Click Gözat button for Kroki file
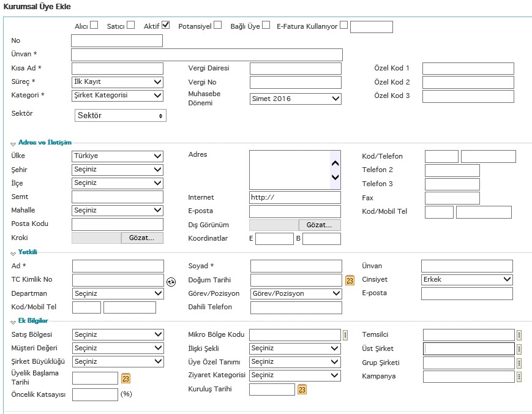The height and width of the screenshot is (414, 532). (142, 238)
